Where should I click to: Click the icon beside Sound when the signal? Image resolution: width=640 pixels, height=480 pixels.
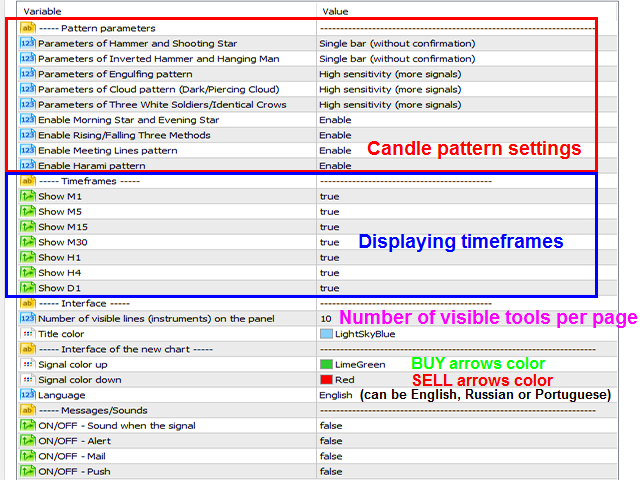point(27,426)
